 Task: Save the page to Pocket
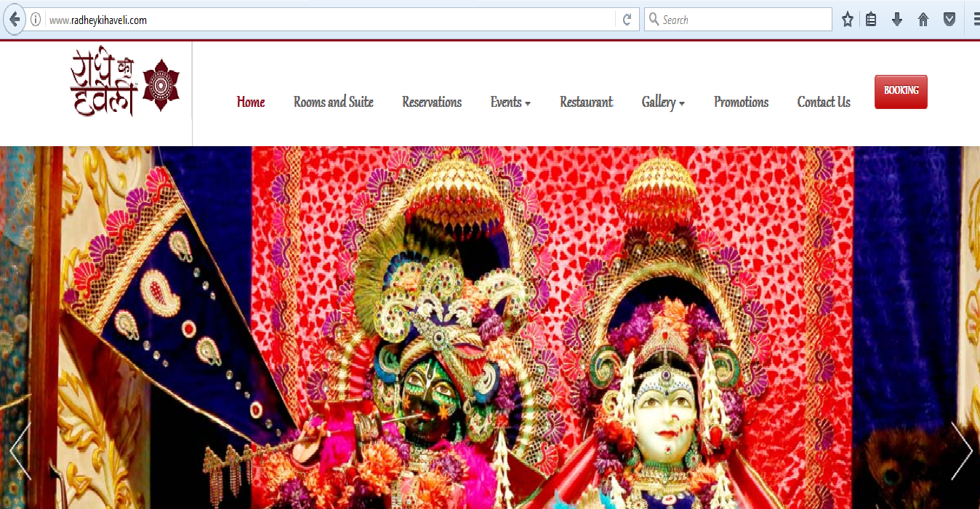pyautogui.click(x=949, y=20)
